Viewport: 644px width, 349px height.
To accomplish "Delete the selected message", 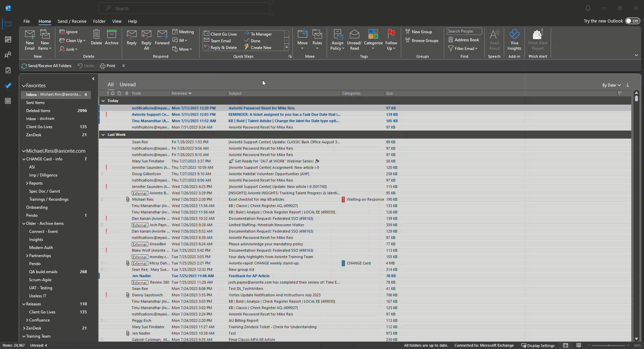I will tap(96, 37).
